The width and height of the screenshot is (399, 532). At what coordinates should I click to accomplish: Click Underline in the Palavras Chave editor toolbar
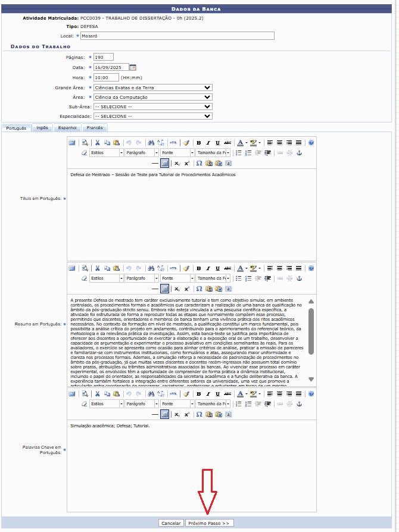pos(217,393)
